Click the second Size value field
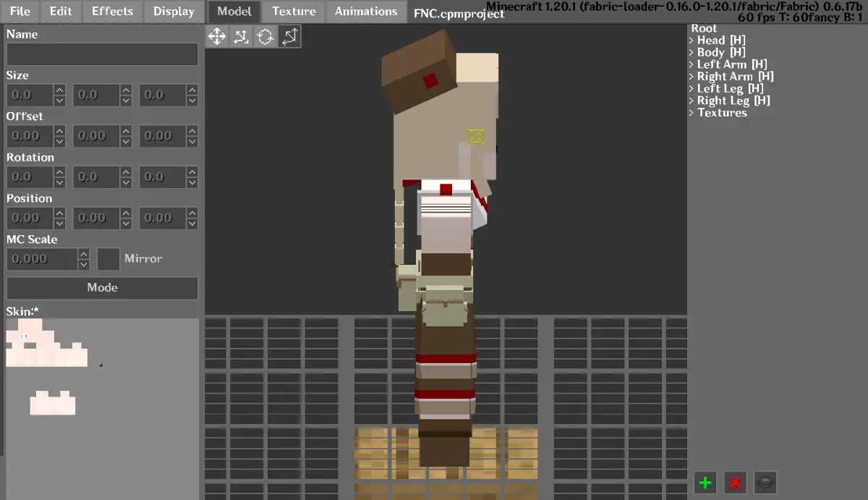This screenshot has width=868, height=500. pos(96,95)
